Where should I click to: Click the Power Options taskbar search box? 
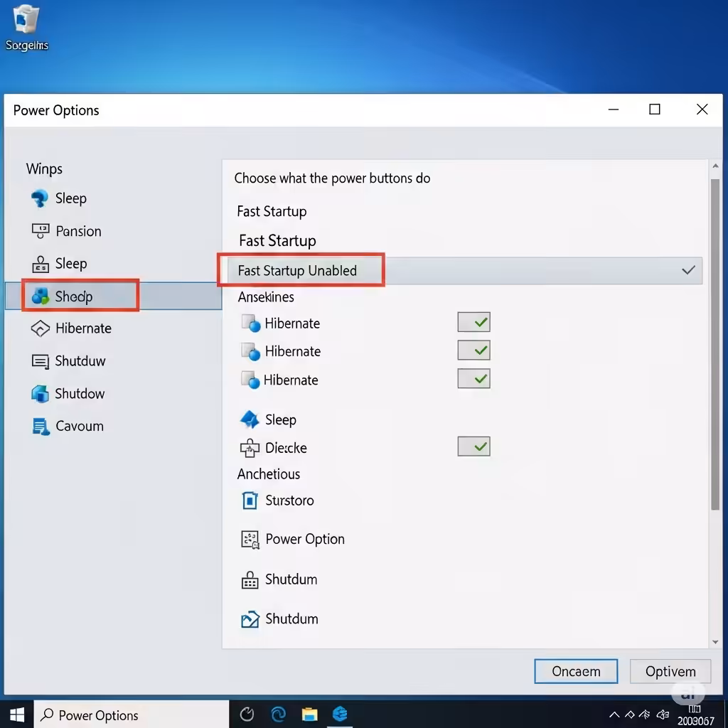[x=132, y=715]
